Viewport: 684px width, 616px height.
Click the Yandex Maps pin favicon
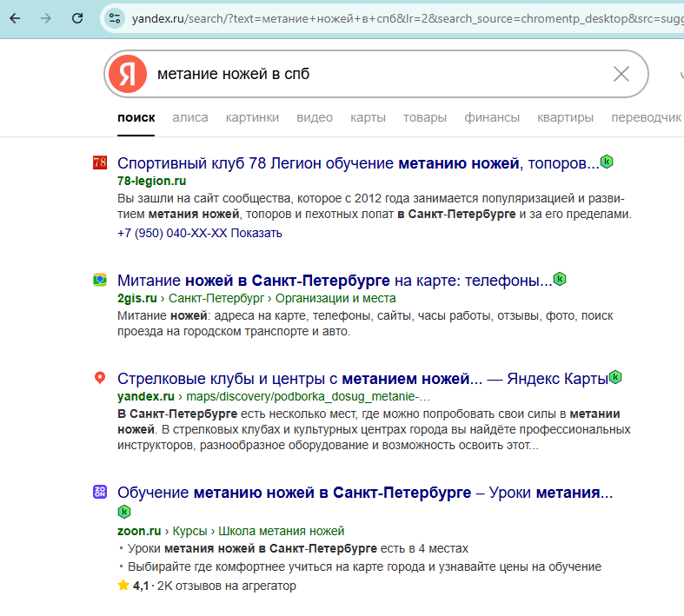(100, 378)
